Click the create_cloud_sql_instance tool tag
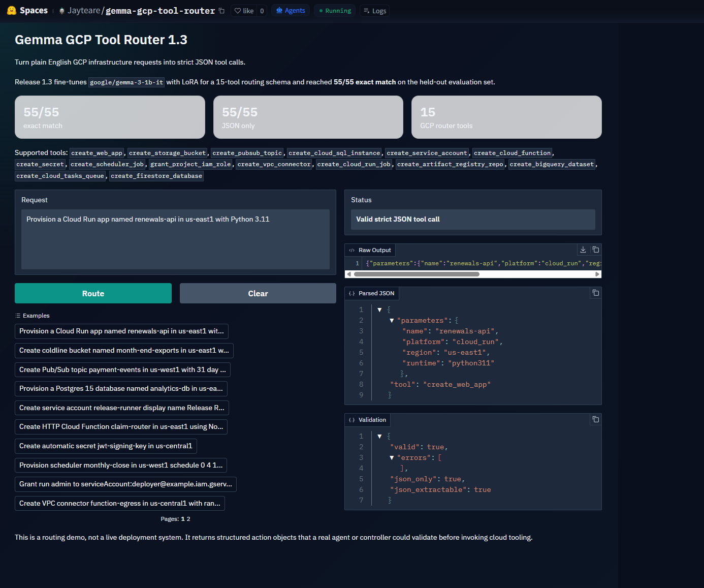This screenshot has width=704, height=588. click(x=334, y=153)
